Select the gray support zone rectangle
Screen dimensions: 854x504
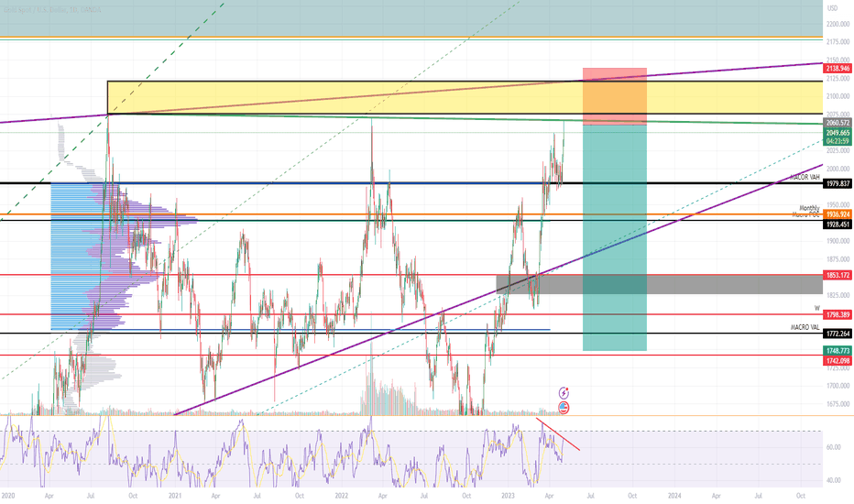659,284
